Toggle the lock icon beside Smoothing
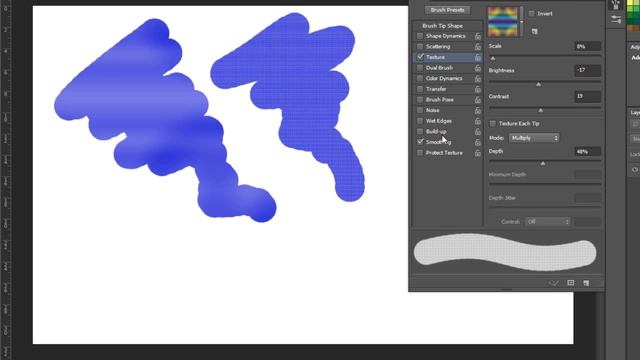 click(478, 142)
